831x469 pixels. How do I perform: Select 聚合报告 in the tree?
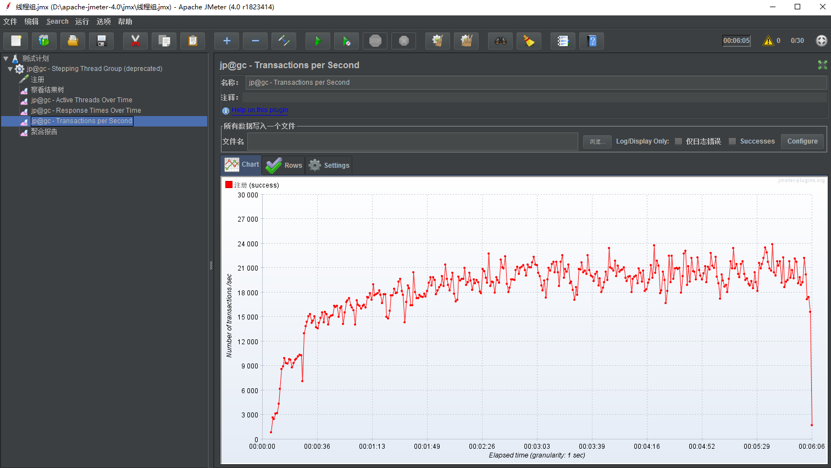44,132
